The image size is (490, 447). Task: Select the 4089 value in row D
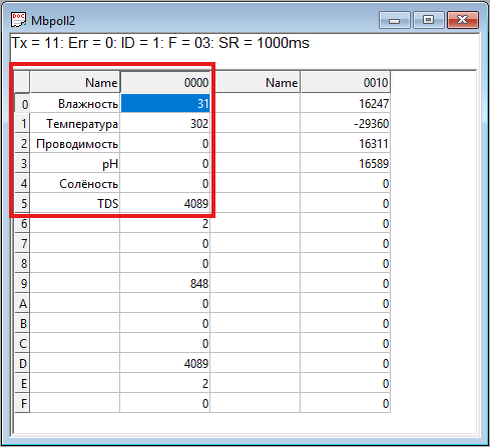[165, 363]
